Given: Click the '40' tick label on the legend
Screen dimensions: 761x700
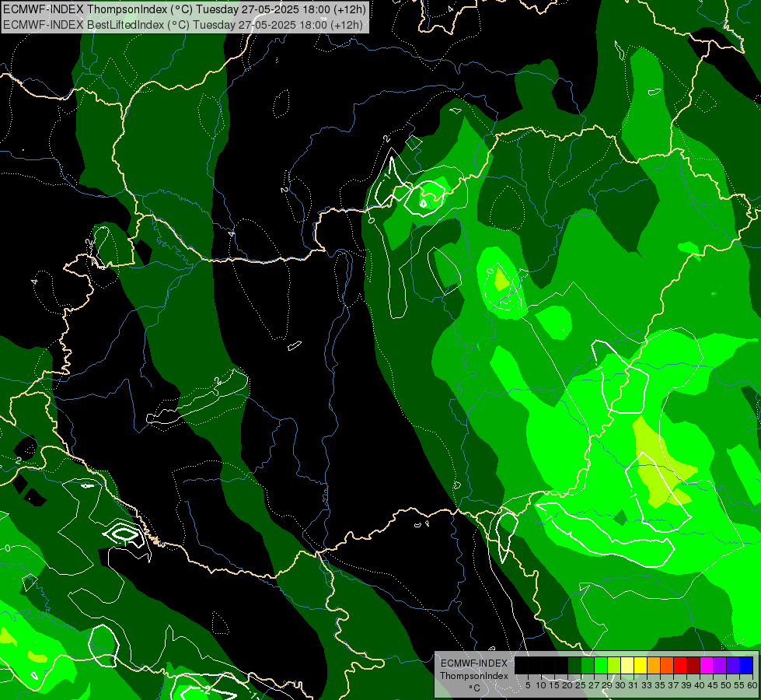Looking at the screenshot, I should 700,685.
